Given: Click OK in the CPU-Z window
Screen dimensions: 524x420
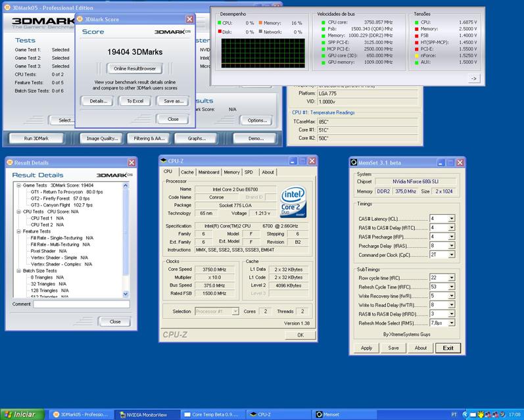Looking at the screenshot, I should 300,335.
